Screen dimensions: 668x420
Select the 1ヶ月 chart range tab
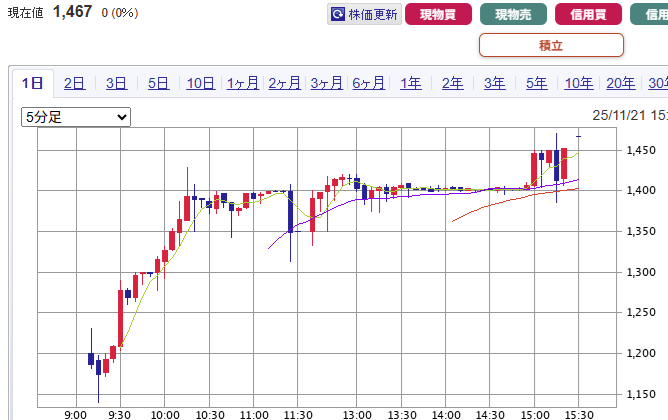(243, 83)
